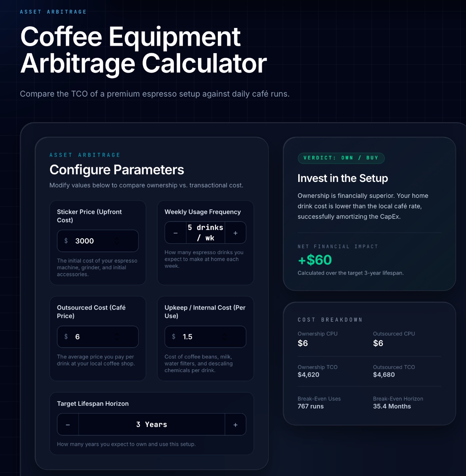Click the '3 Years' lifespan value
The width and height of the screenshot is (466, 476).
151,425
